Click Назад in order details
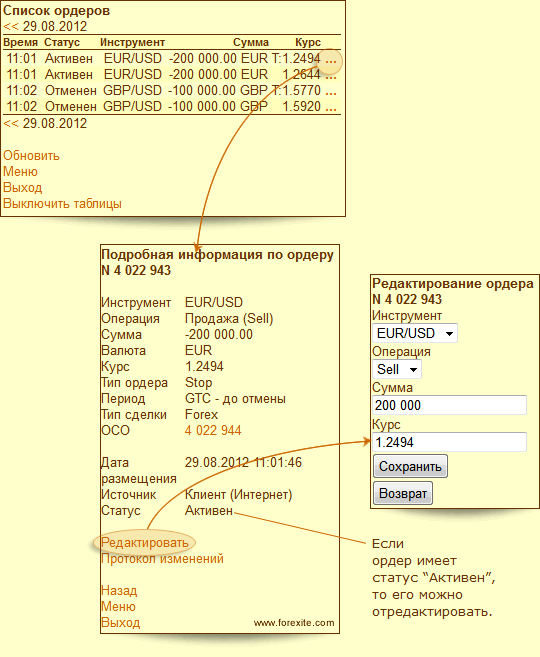 click(119, 591)
